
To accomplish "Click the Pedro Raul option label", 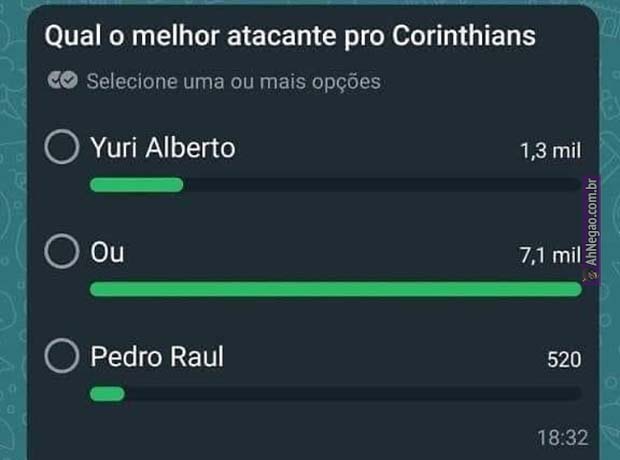I will [155, 356].
